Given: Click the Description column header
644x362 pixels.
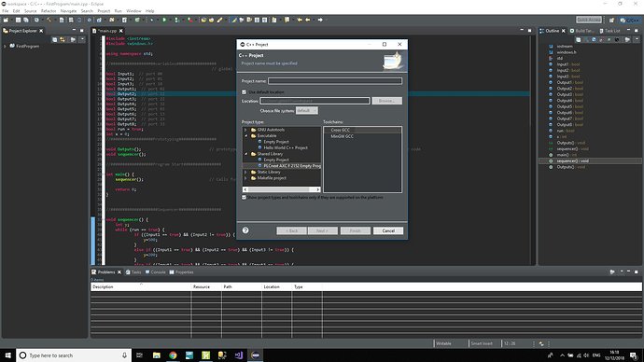Looking at the screenshot, I should (x=141, y=286).
